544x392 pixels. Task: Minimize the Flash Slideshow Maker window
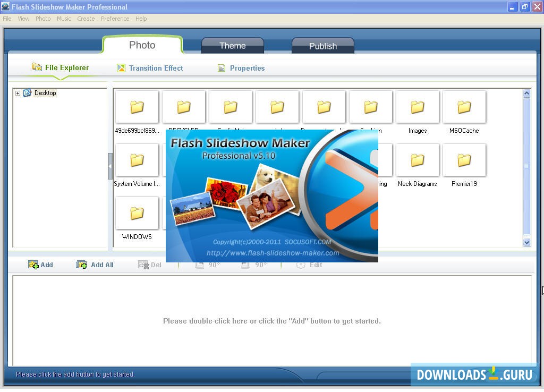tap(512, 6)
